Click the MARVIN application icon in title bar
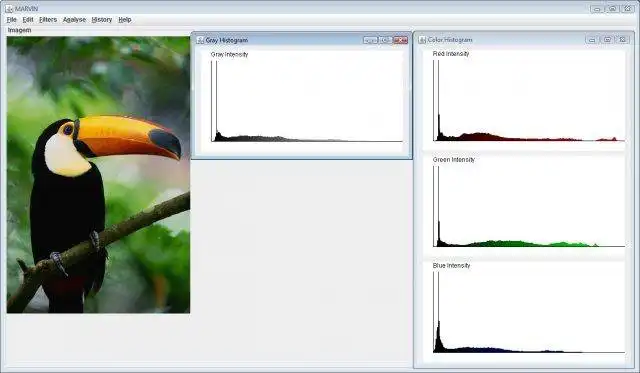 [9, 9]
